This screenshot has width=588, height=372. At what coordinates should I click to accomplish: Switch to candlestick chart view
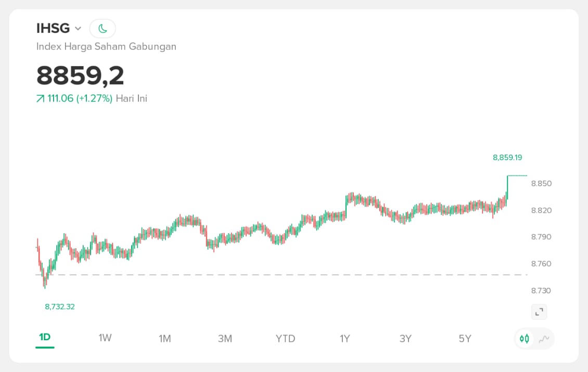(x=525, y=339)
